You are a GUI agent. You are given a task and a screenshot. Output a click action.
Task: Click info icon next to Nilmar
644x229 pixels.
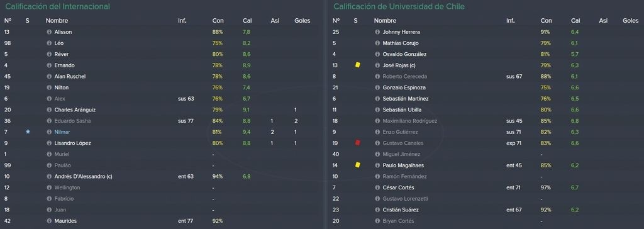[49, 132]
